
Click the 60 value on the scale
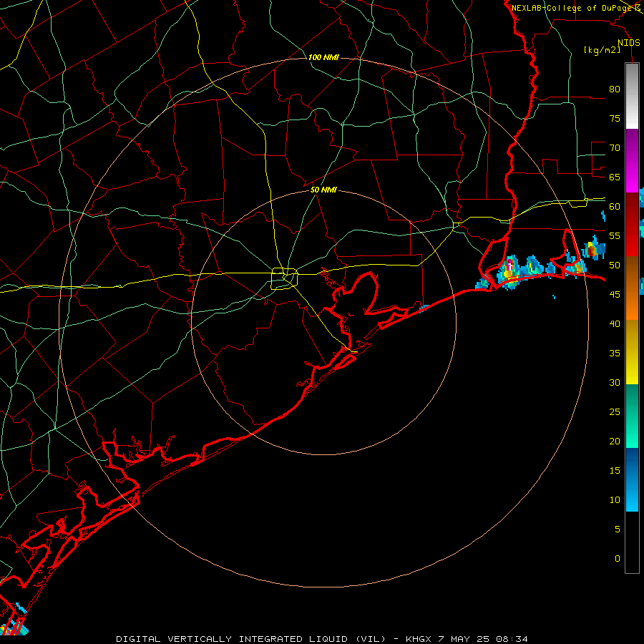pos(615,207)
